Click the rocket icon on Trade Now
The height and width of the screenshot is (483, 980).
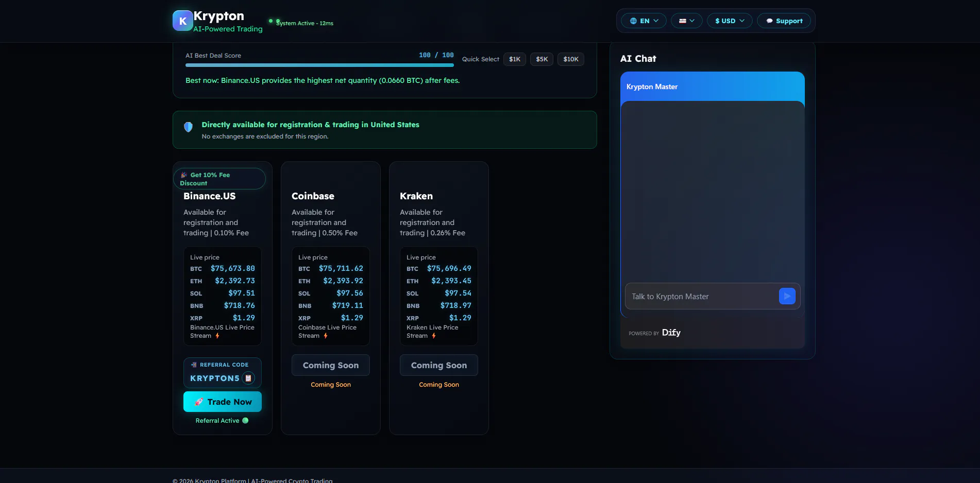[199, 402]
